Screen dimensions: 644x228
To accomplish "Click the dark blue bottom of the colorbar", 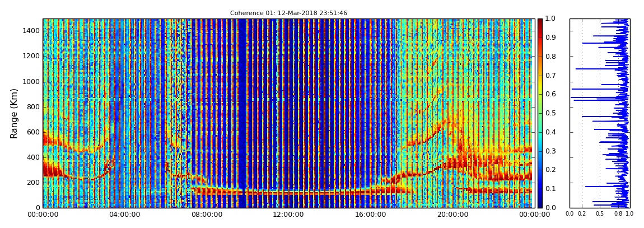I will point(540,203).
